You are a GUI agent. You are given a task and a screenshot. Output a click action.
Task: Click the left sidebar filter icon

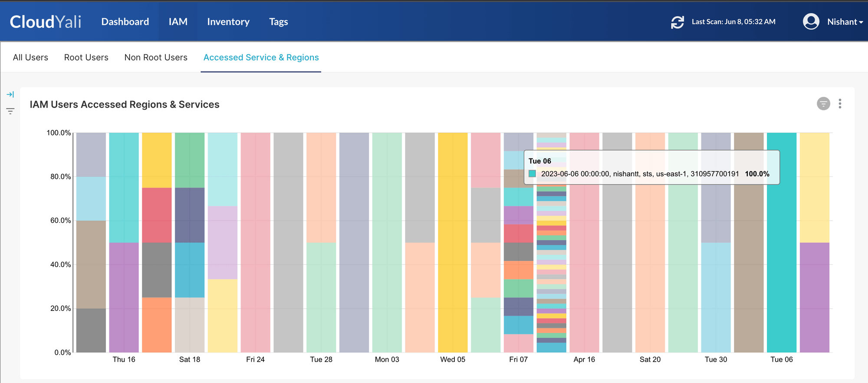click(x=10, y=111)
